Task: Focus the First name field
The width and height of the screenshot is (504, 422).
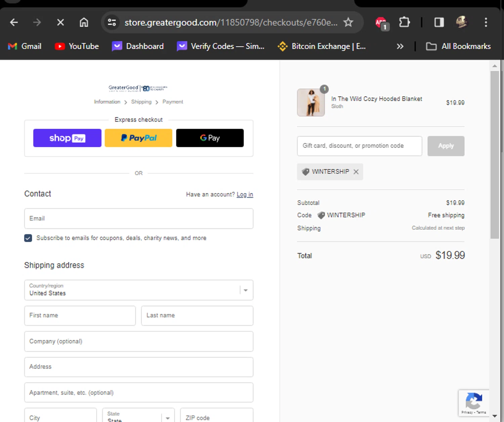Action: point(80,315)
